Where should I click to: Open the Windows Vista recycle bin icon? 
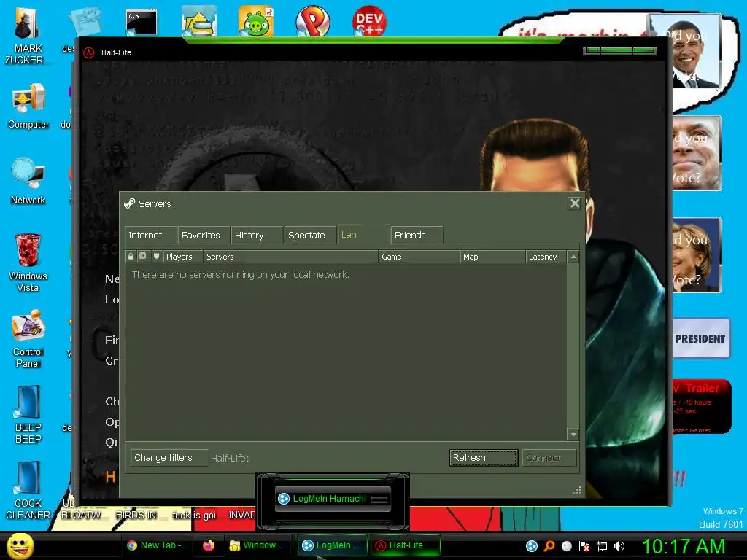click(x=28, y=262)
